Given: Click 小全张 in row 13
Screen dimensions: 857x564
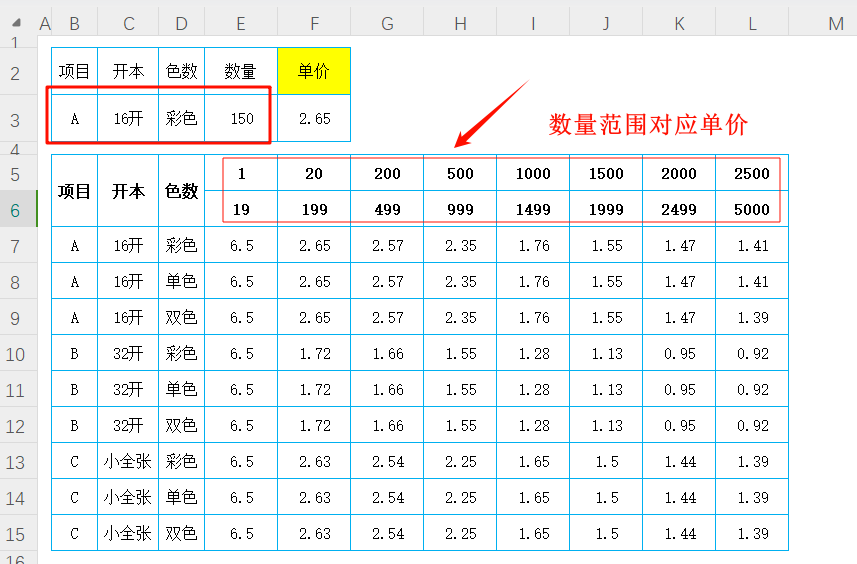Looking at the screenshot, I should (128, 462).
